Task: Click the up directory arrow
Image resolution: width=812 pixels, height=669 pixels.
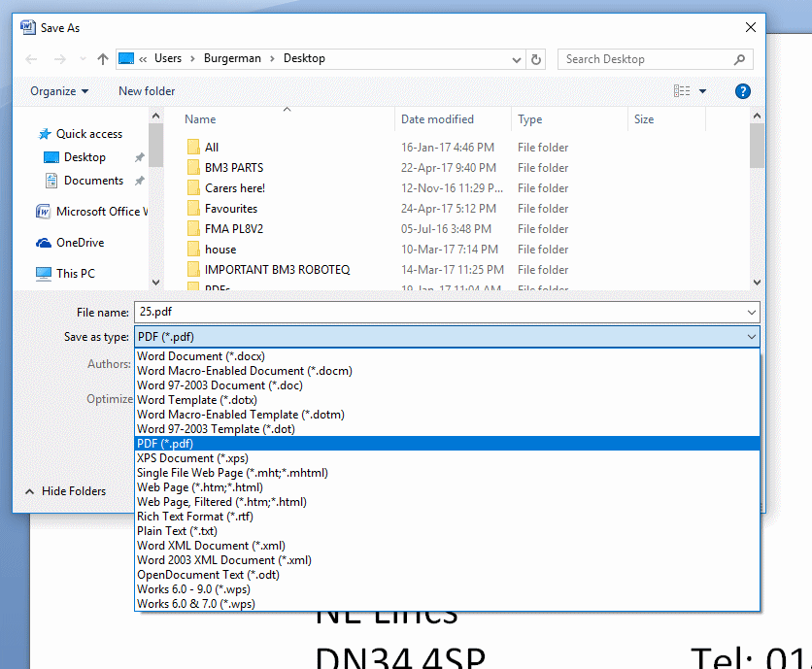Action: [x=103, y=59]
